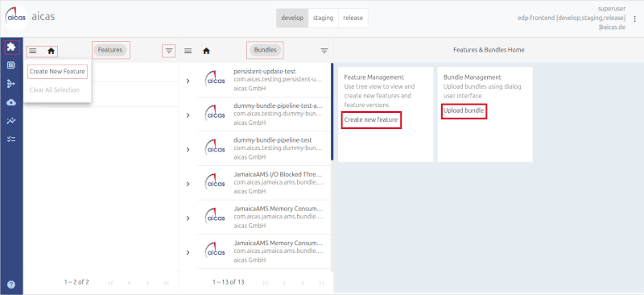The height and width of the screenshot is (295, 644).
Task: Go to last page in Features pagination
Action: (x=166, y=283)
